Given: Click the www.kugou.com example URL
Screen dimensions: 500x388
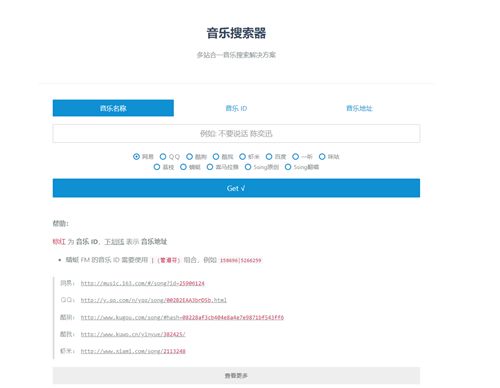Looking at the screenshot, I should click(182, 317).
